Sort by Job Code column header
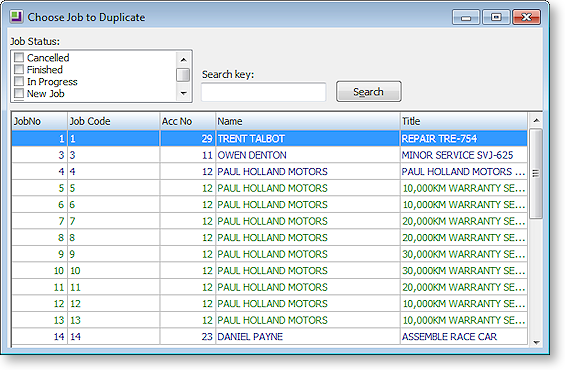 (x=114, y=121)
